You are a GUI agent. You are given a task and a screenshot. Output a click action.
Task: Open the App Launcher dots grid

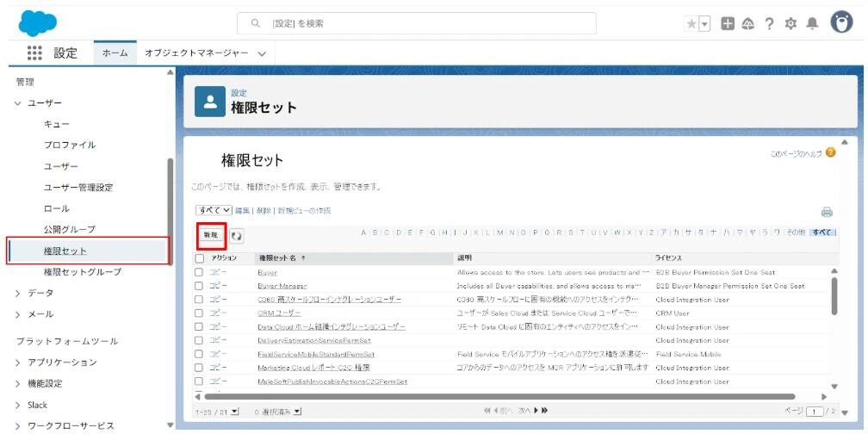pyautogui.click(x=34, y=53)
